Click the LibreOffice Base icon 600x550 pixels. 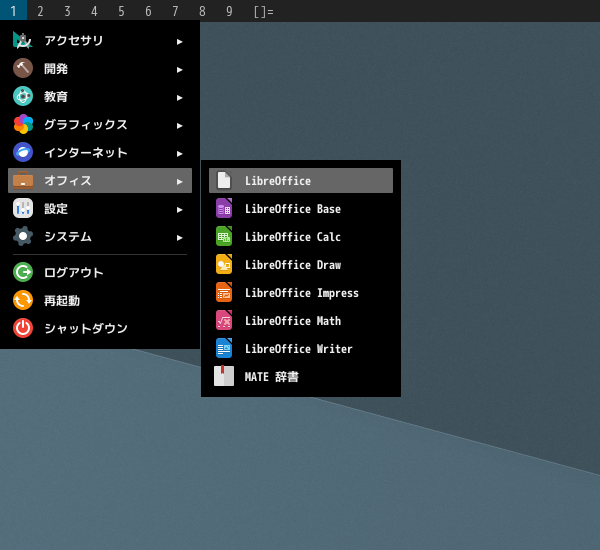coord(224,209)
